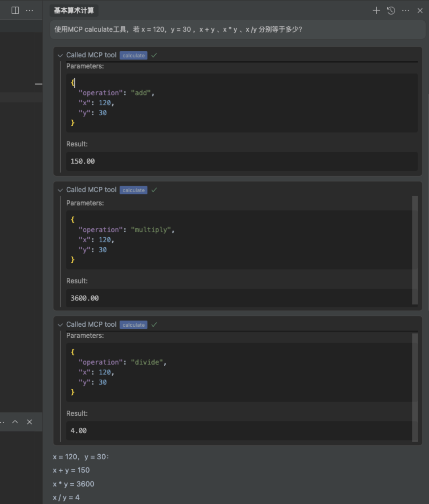Click up chevron in bottom left panel

point(15,422)
